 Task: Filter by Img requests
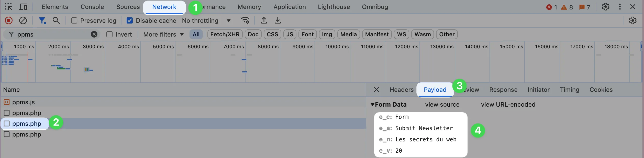click(327, 34)
